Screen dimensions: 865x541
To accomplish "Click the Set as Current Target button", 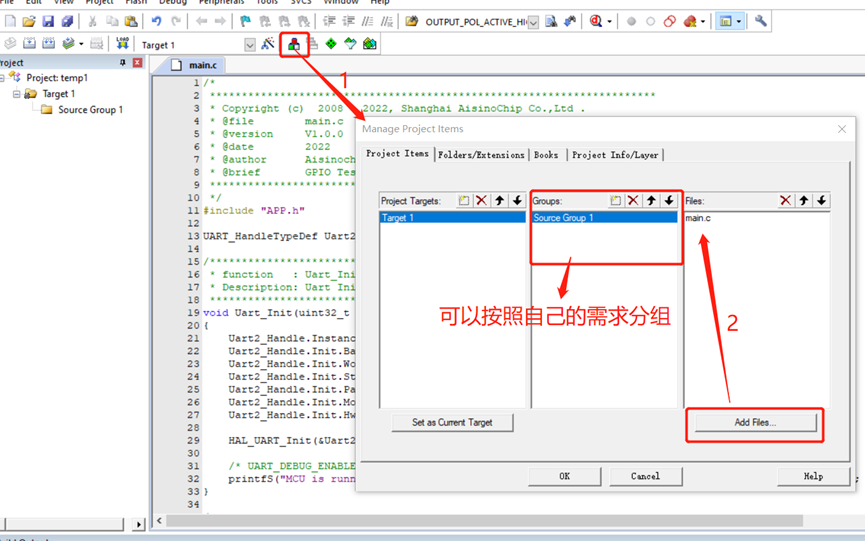I will 452,422.
